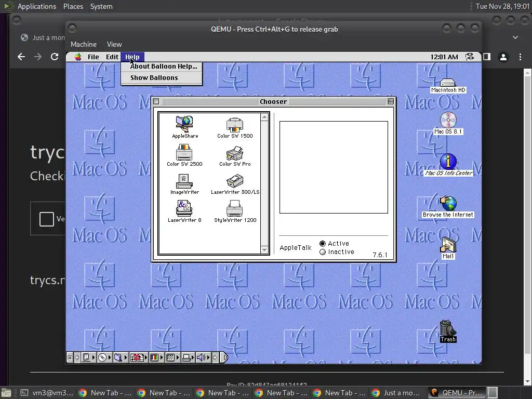
Task: Click the Macintosh HD desktop icon
Action: (x=448, y=86)
